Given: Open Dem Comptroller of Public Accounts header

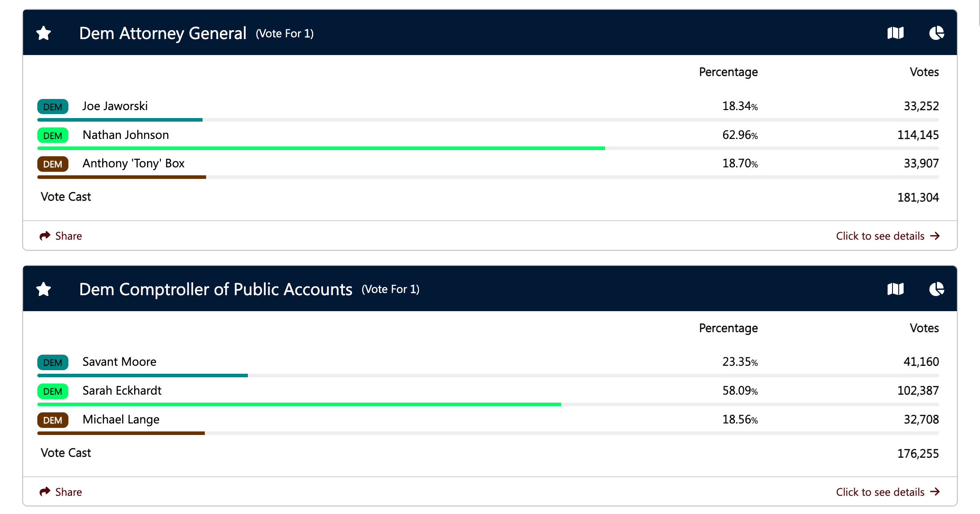Looking at the screenshot, I should click(215, 289).
